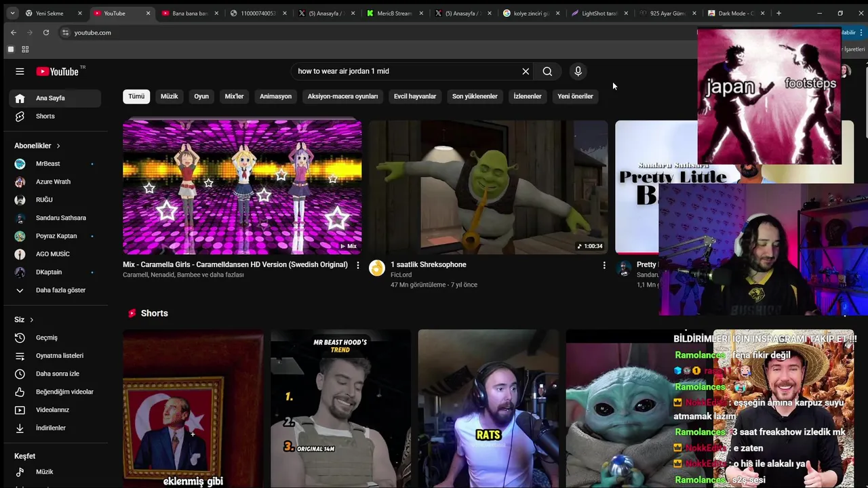Expand the Siz section chevron
868x488 pixels.
click(31, 320)
